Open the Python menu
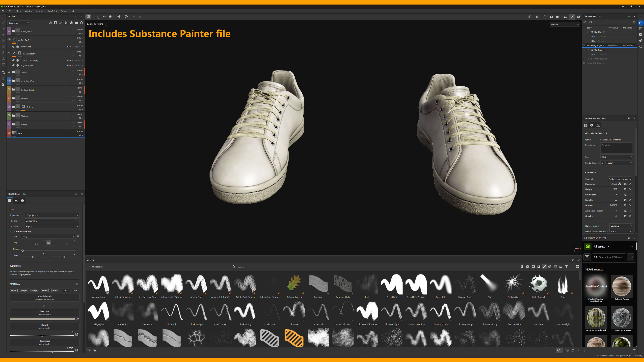This screenshot has width=644, height=362. pyautogui.click(x=64, y=11)
